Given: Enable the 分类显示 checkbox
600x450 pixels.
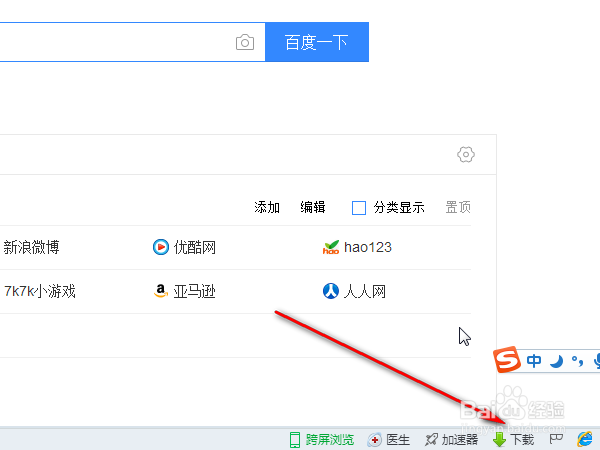Looking at the screenshot, I should pos(359,208).
